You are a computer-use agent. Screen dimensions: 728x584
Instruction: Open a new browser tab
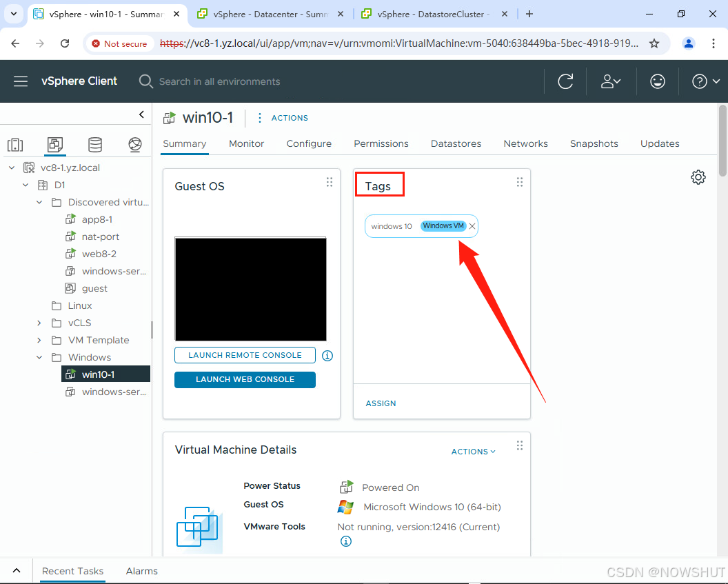(529, 14)
